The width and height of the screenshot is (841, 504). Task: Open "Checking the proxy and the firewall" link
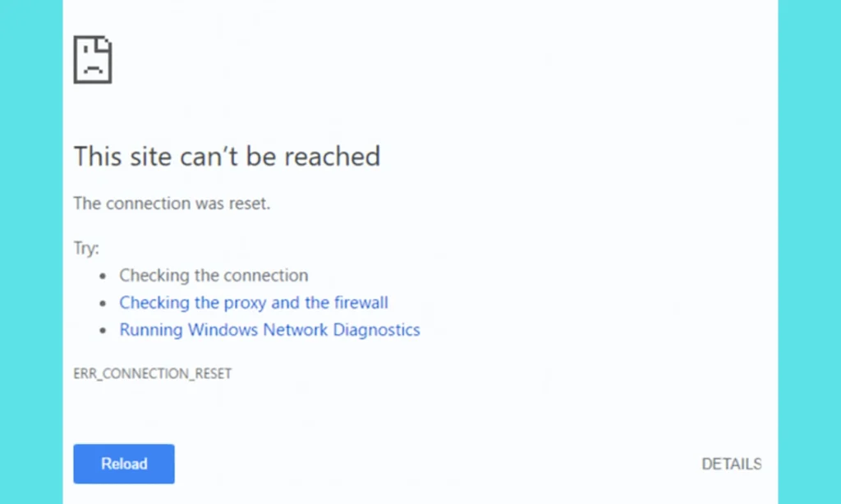pyautogui.click(x=253, y=302)
